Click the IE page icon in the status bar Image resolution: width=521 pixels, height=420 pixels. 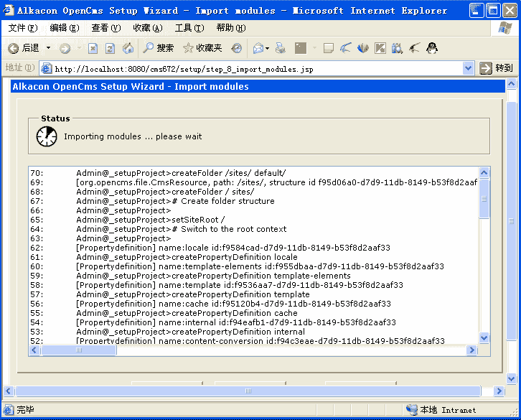[9, 410]
